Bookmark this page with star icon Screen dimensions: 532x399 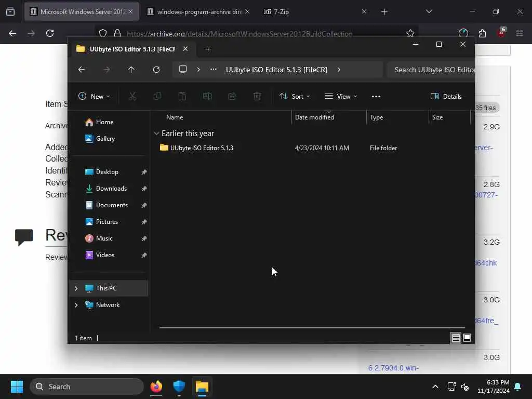click(410, 33)
